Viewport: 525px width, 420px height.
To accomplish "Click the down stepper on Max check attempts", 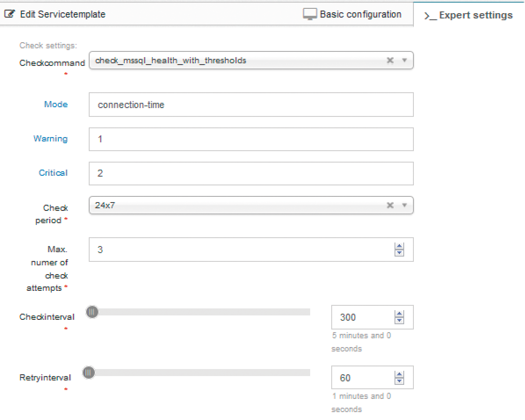I will pyautogui.click(x=399, y=252).
